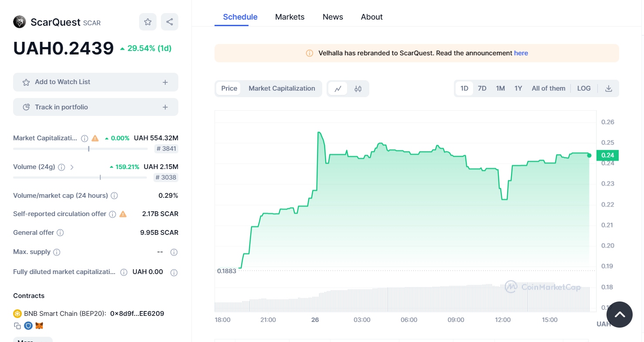Open the News tab

[333, 17]
